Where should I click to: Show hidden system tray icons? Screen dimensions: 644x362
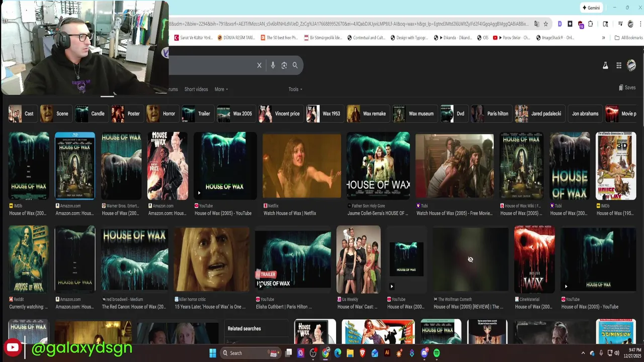(583, 353)
